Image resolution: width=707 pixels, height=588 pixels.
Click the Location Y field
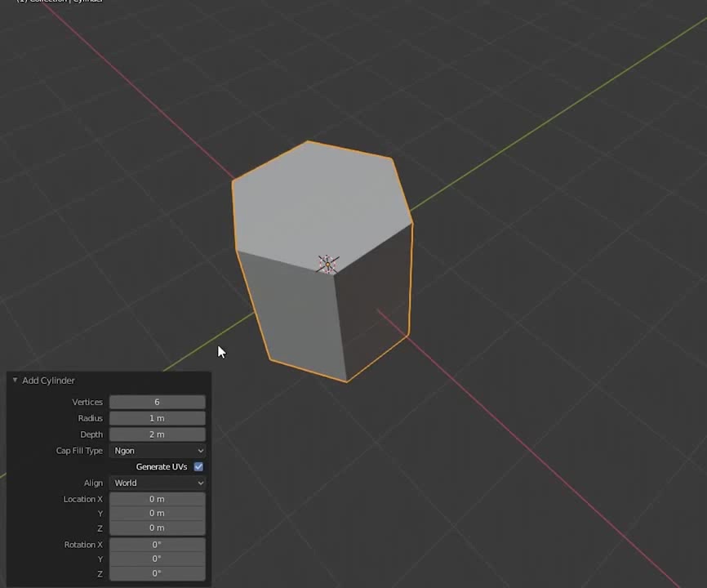(157, 514)
